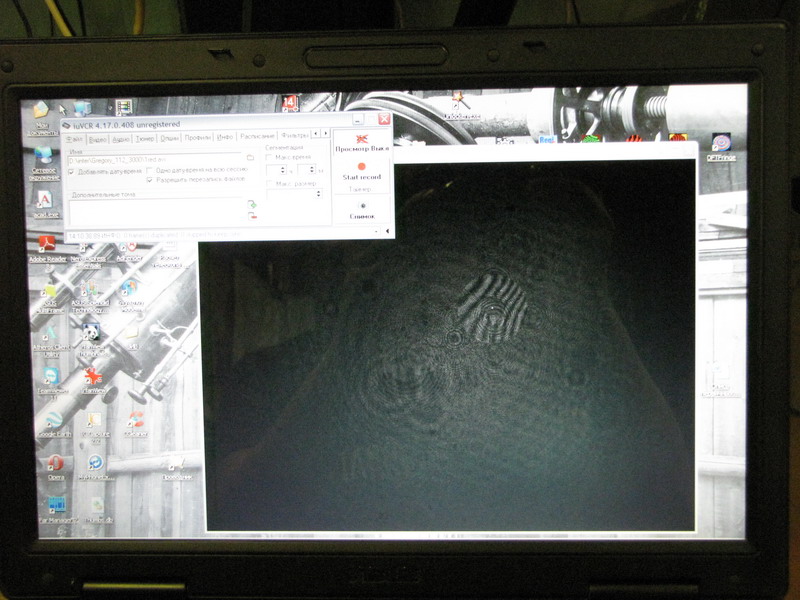This screenshot has width=800, height=600.
Task: Enable Одно дату/время на всю сессию checkbox
Action: point(149,170)
